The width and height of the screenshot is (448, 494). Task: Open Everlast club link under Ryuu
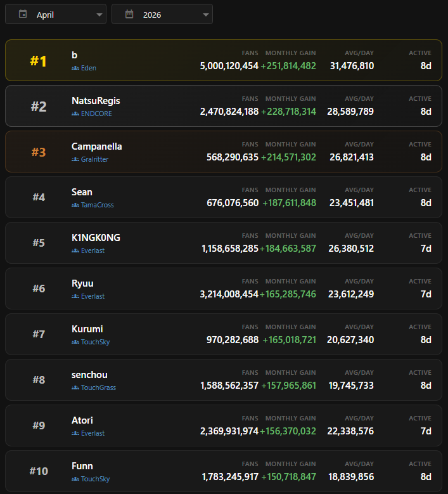93,296
